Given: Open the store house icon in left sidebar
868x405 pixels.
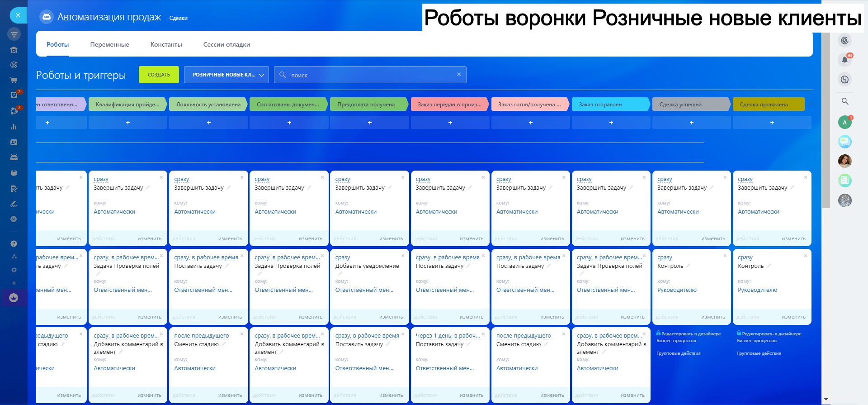Looking at the screenshot, I should pyautogui.click(x=14, y=50).
